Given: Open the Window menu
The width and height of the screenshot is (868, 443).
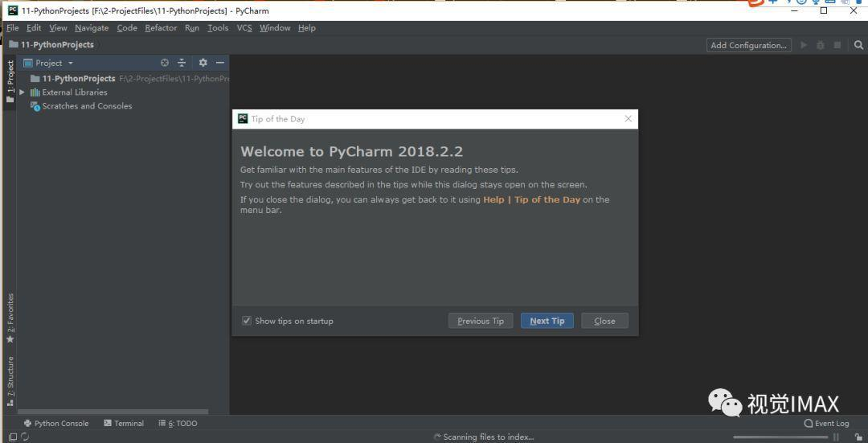Looking at the screenshot, I should click(x=275, y=27).
